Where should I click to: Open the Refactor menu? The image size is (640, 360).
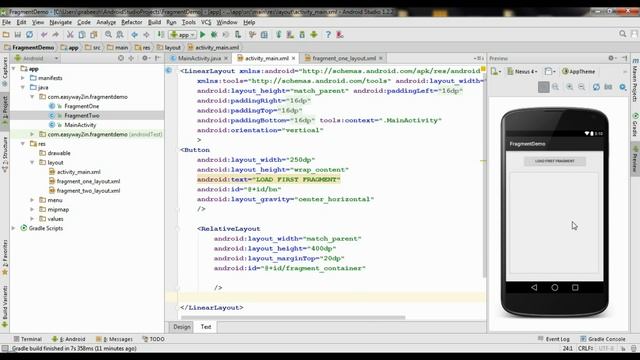[131, 22]
